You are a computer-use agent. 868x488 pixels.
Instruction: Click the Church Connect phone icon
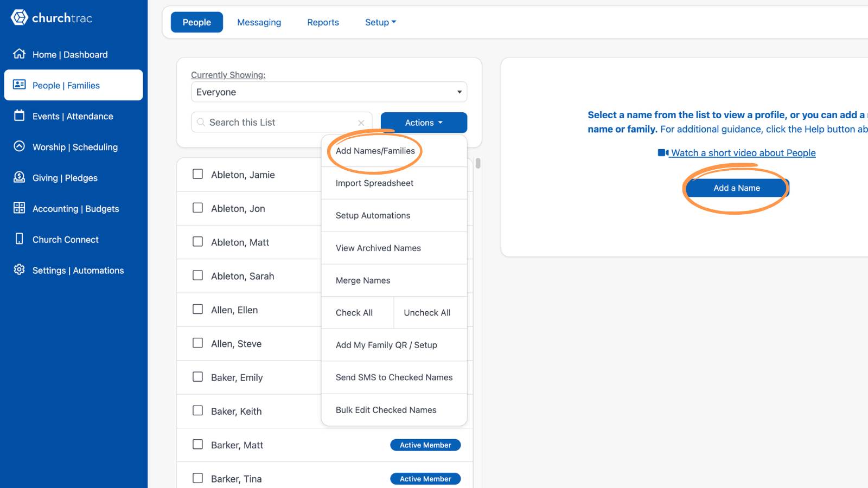[20, 239]
